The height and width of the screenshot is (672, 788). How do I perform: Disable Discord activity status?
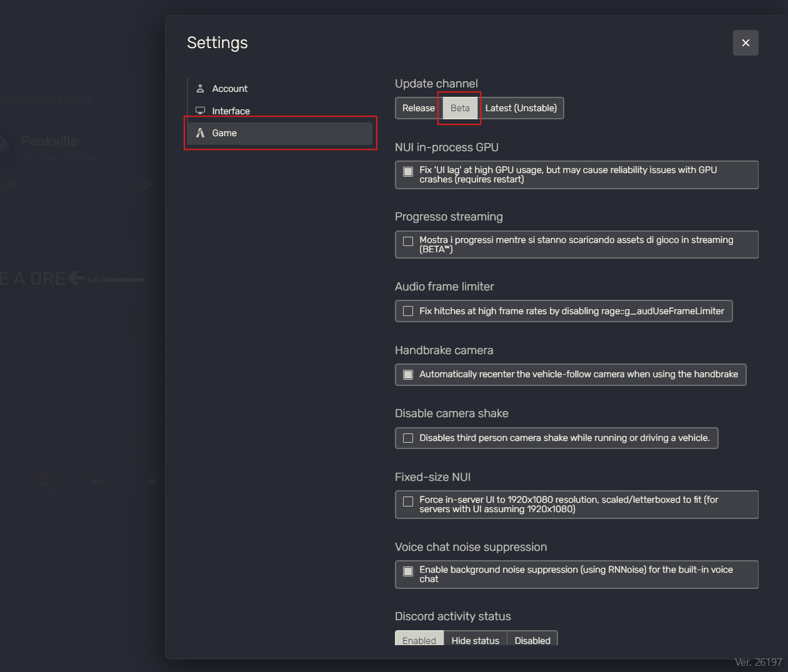(532, 640)
